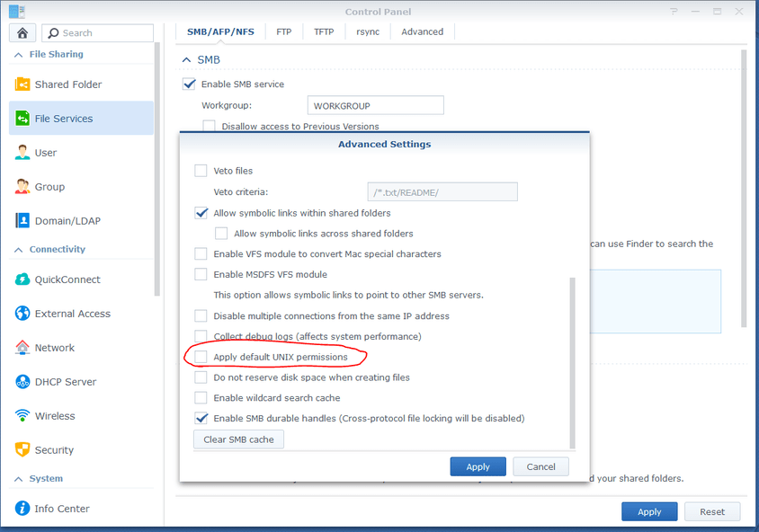Open User settings icon

click(22, 153)
